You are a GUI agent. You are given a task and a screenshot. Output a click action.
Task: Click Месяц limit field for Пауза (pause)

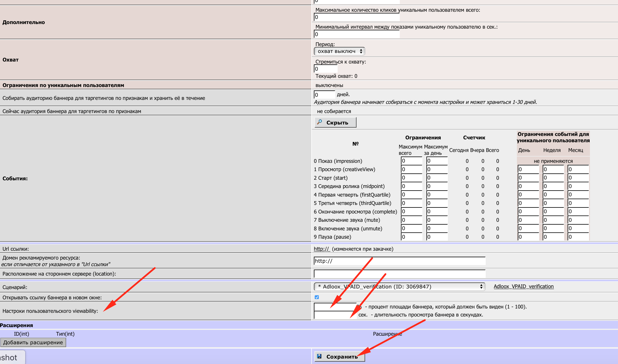pos(578,237)
